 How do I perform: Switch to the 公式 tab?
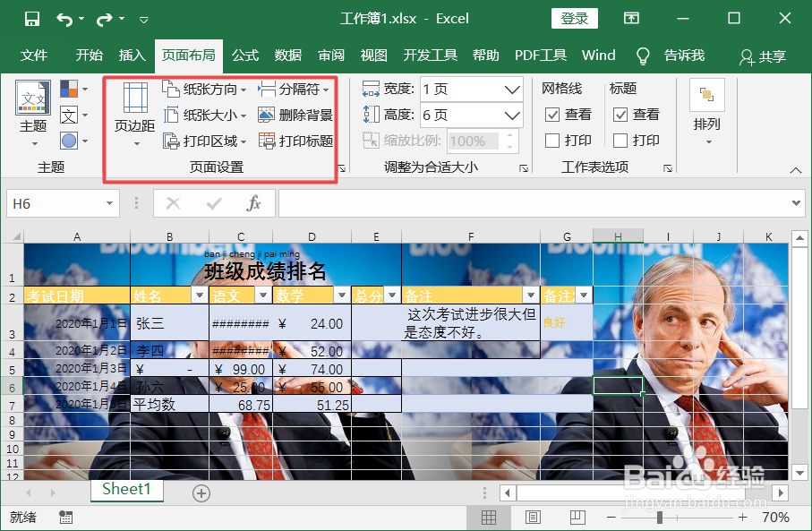click(245, 55)
